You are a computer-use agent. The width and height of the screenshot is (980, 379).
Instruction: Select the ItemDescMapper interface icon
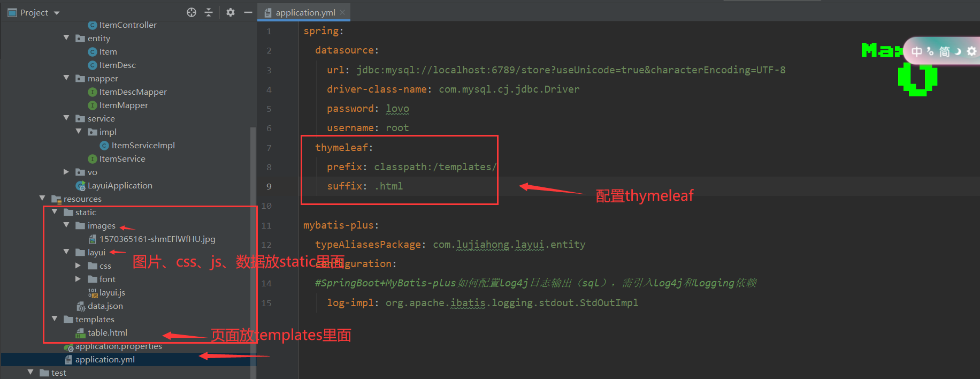(x=93, y=92)
